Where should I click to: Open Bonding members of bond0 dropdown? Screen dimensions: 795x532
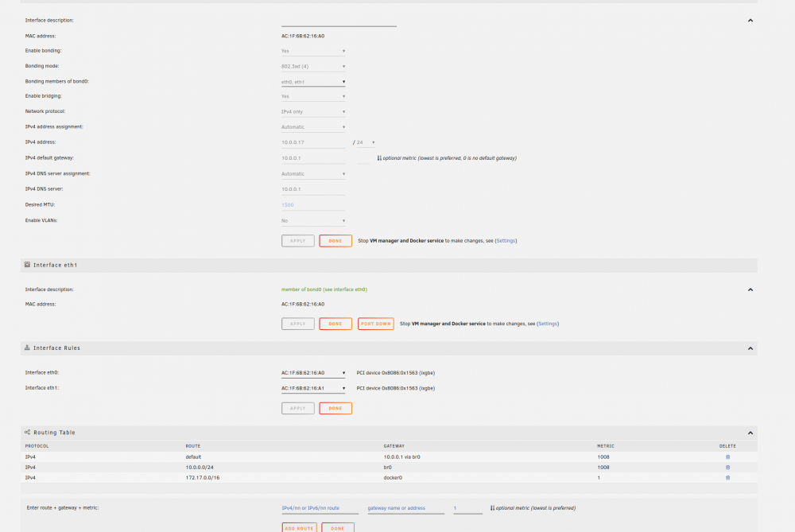click(313, 82)
